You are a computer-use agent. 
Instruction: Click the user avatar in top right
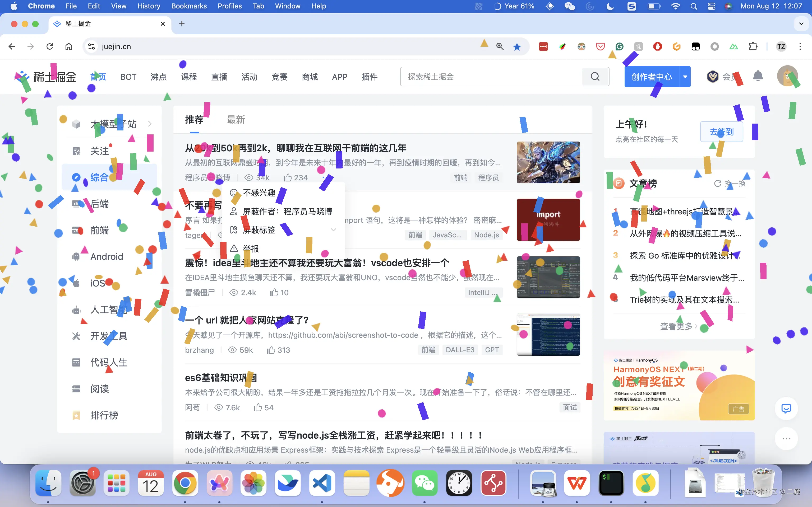pos(787,76)
